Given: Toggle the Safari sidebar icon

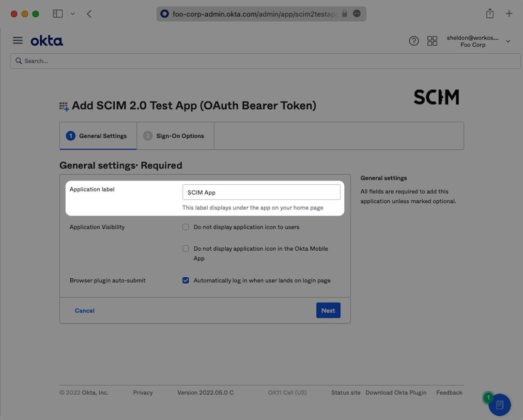Looking at the screenshot, I should point(58,14).
